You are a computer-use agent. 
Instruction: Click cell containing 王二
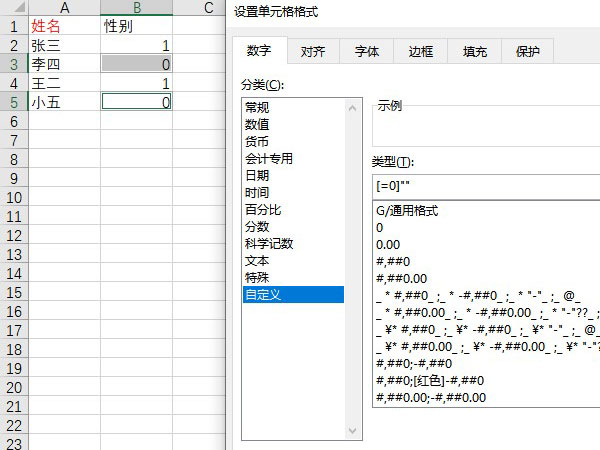(x=65, y=83)
